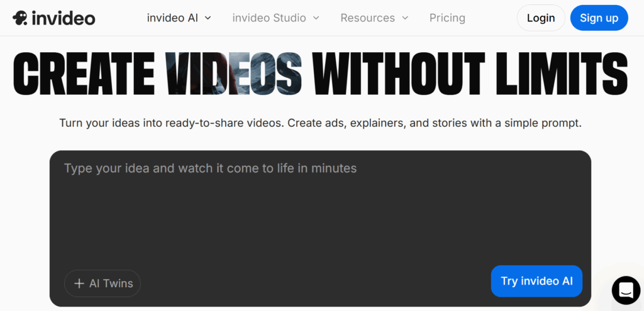The height and width of the screenshot is (311, 644).
Task: Click the Login button
Action: [x=541, y=18]
